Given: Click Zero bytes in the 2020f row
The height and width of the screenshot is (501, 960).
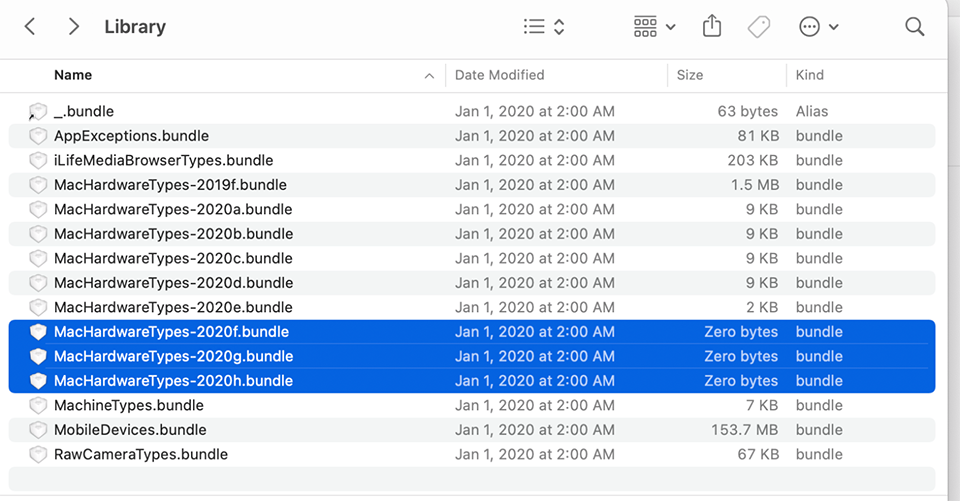Looking at the screenshot, I should point(741,332).
